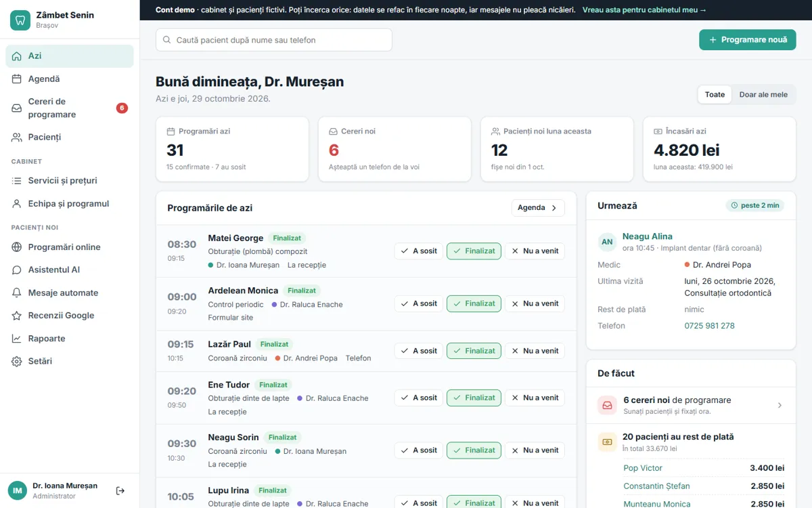Image resolution: width=812 pixels, height=508 pixels.
Task: Open Agenda from Programările de azi header
Action: pyautogui.click(x=538, y=208)
